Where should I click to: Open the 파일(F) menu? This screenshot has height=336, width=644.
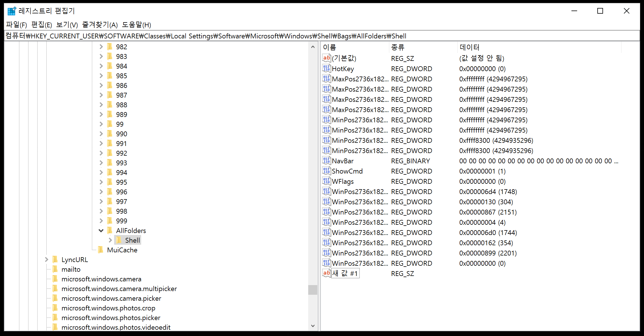(x=17, y=25)
